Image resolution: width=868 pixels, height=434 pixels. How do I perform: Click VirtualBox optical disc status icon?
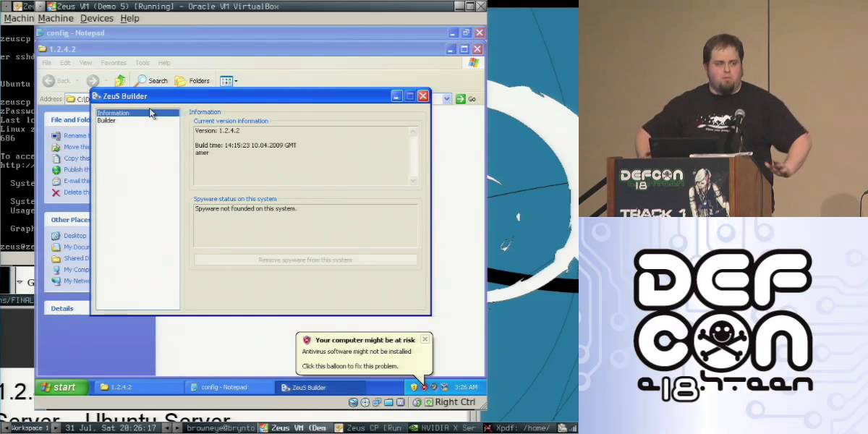(365, 402)
